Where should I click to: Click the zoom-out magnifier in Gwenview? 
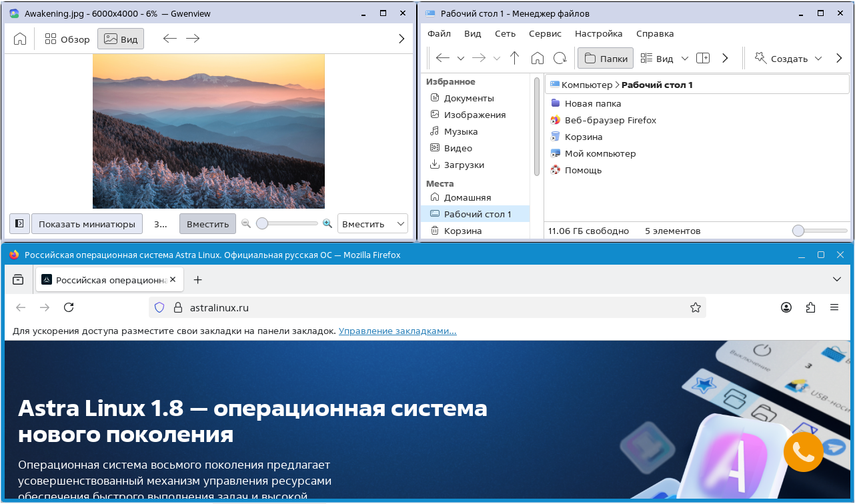(246, 224)
